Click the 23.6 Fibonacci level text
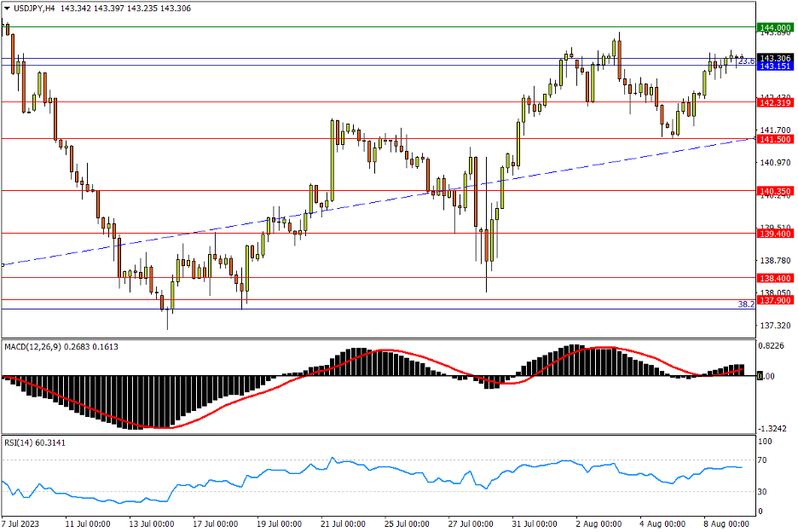 coord(745,61)
